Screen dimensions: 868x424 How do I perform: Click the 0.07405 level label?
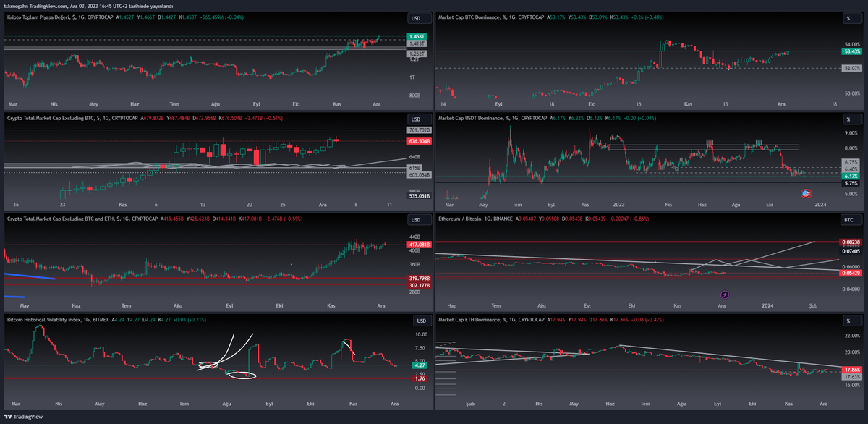(x=851, y=250)
